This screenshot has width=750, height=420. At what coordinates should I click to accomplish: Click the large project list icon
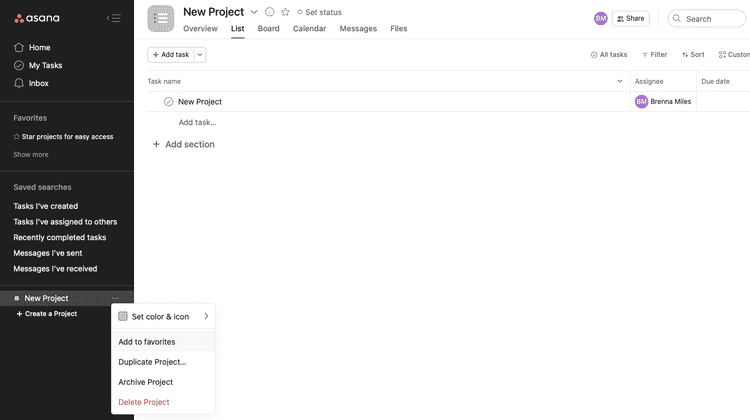(161, 19)
